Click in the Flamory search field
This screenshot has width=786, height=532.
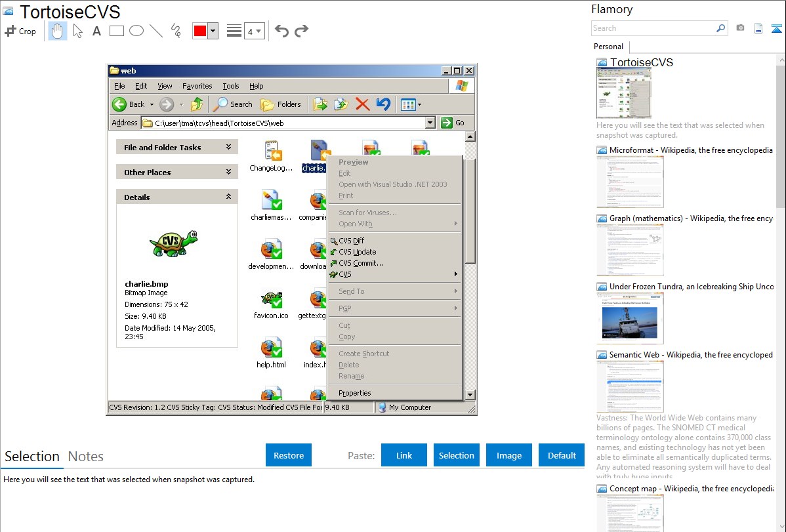point(653,28)
